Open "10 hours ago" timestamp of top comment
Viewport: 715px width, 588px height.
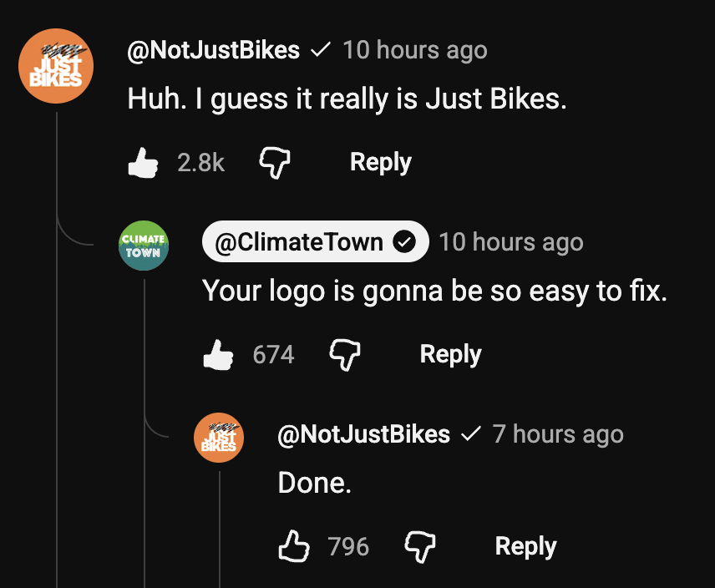[x=415, y=50]
